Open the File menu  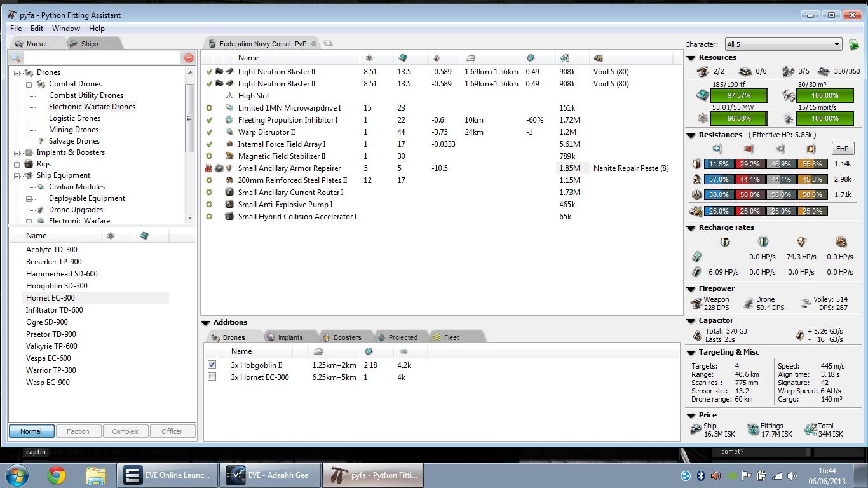[16, 29]
